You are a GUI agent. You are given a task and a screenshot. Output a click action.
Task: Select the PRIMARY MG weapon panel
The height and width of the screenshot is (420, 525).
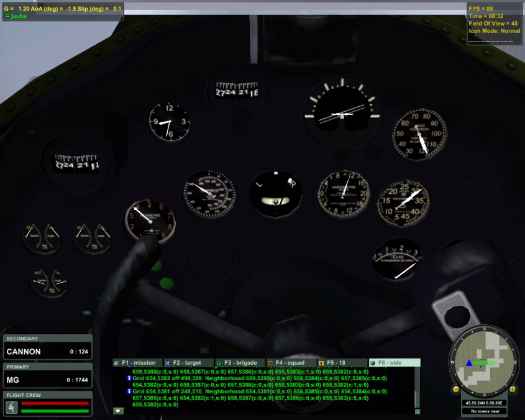pyautogui.click(x=47, y=376)
